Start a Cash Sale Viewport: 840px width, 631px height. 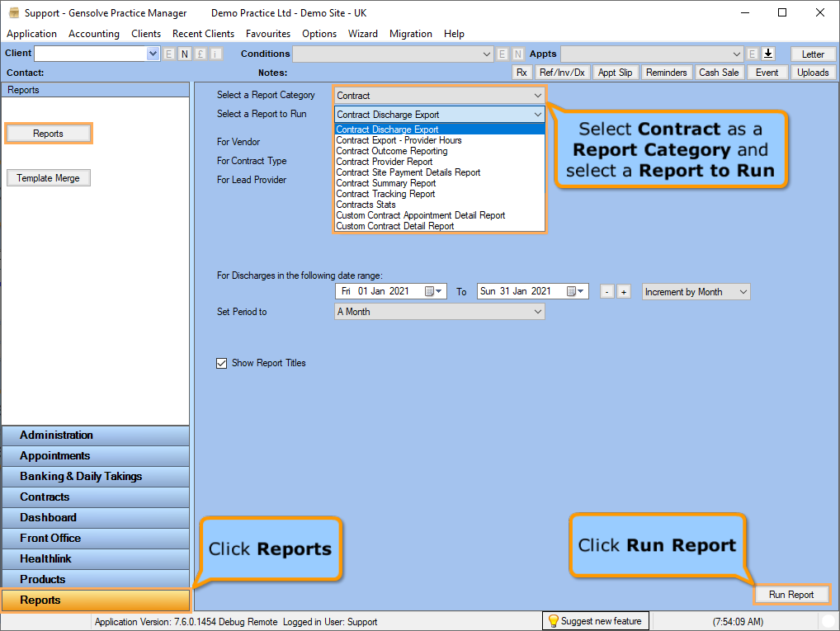pos(719,72)
